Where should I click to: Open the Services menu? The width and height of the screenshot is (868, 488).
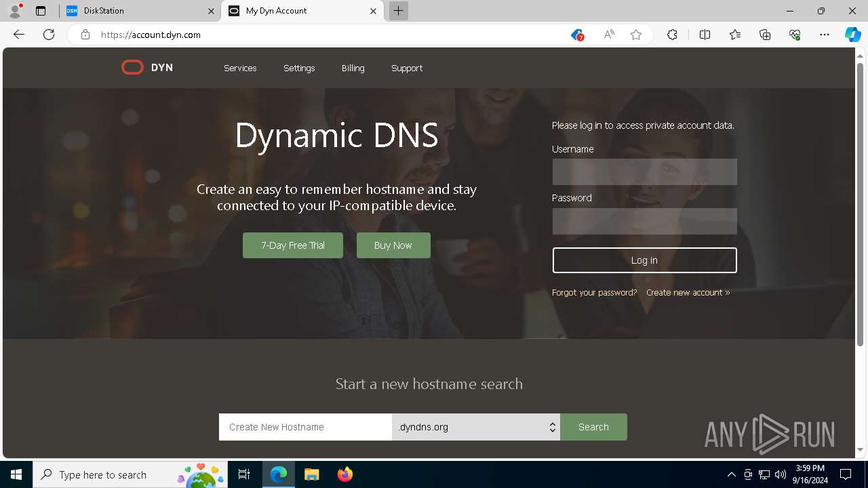pos(240,68)
